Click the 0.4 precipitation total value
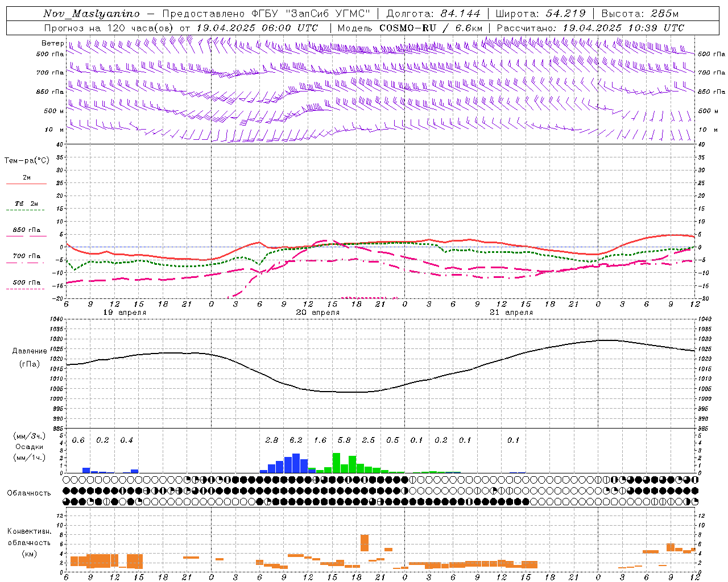 coord(126,440)
